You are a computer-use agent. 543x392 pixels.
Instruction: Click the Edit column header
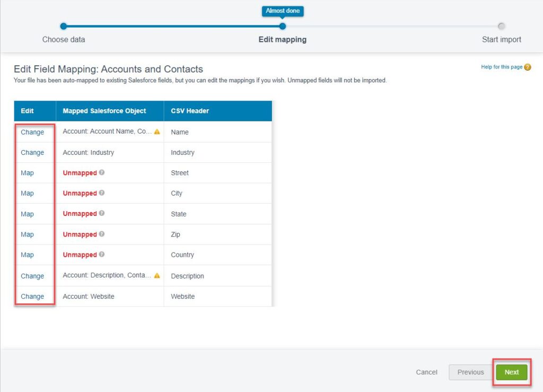coord(35,111)
